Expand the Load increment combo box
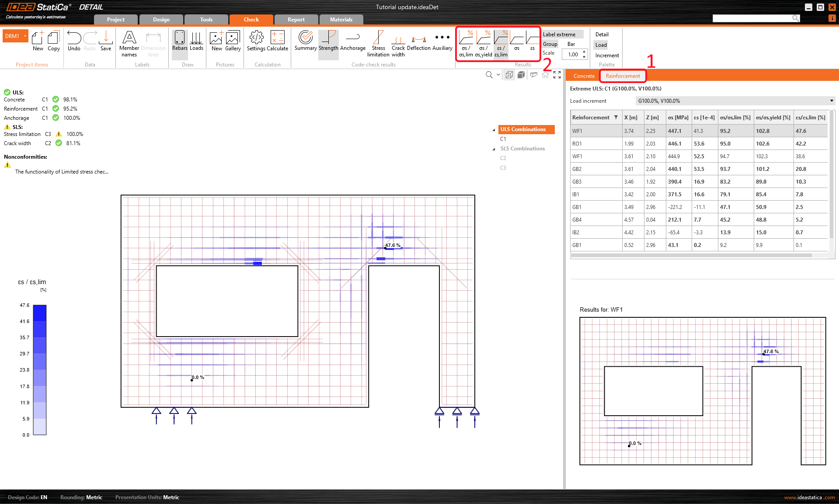This screenshot has width=839, height=504. click(831, 101)
